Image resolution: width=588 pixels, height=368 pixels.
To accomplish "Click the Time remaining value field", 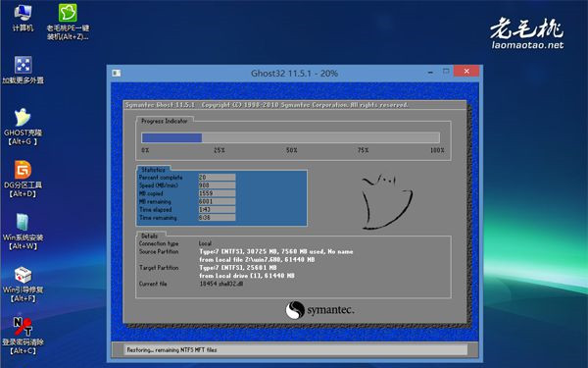I will [x=217, y=218].
